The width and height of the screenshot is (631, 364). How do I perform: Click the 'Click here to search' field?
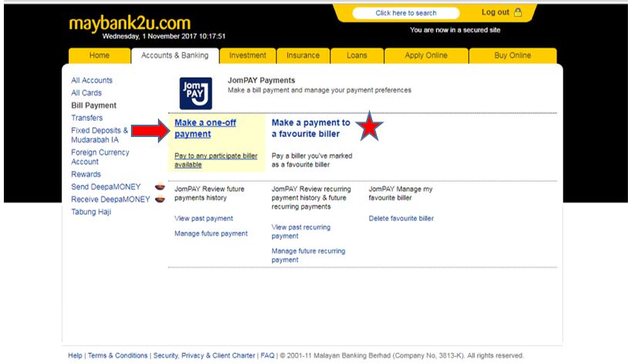[x=405, y=13]
